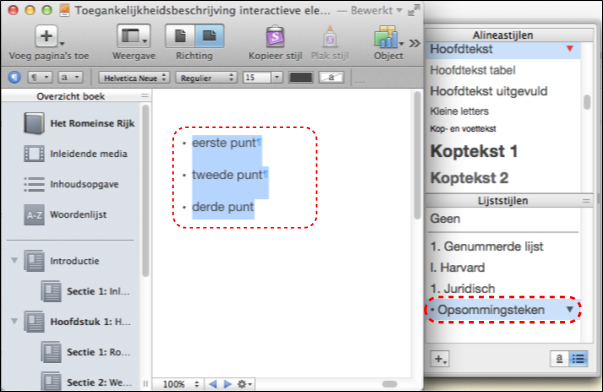The height and width of the screenshot is (392, 603).
Task: Select Sectie 2: We... page
Action: click(86, 382)
